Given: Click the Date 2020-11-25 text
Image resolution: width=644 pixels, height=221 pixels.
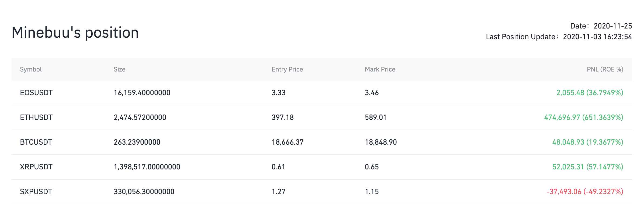Looking at the screenshot, I should click(x=601, y=26).
